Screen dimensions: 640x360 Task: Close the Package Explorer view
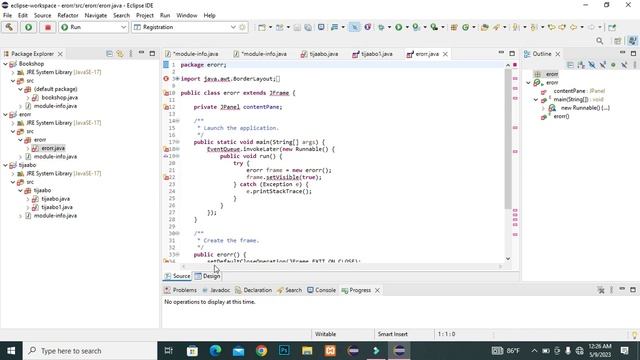click(60, 54)
